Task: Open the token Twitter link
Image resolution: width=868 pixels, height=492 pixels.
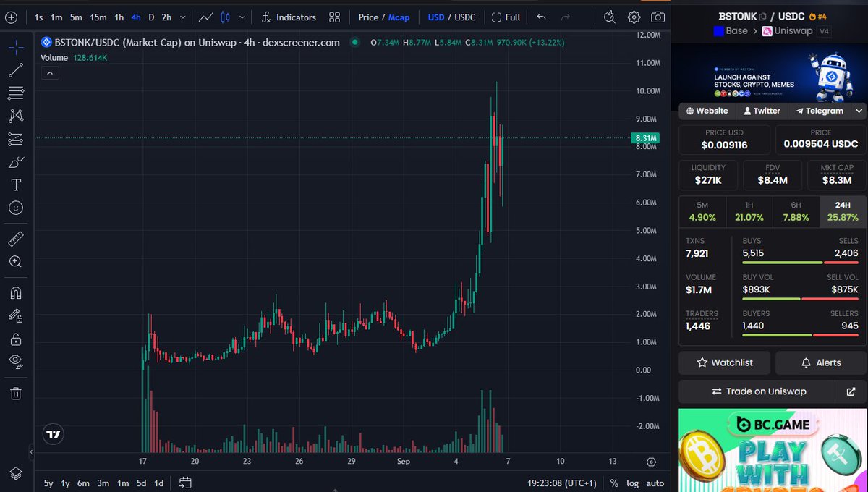Action: (761, 111)
